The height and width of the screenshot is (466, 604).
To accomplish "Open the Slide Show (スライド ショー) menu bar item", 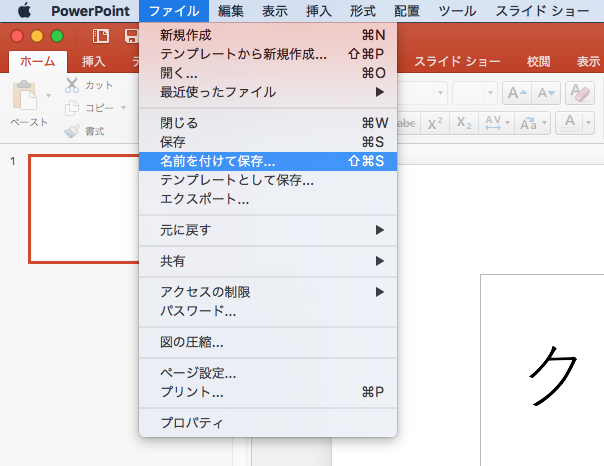I will click(x=542, y=11).
